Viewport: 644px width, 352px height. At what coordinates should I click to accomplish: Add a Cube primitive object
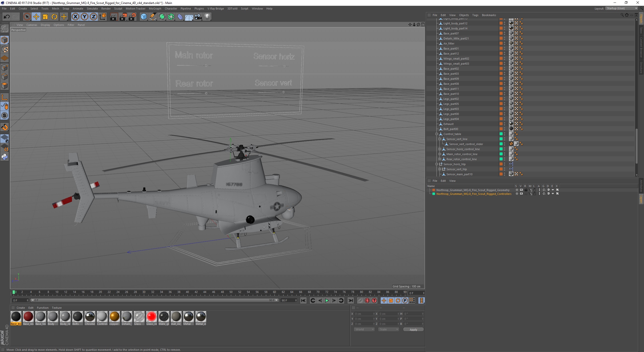[x=144, y=17]
